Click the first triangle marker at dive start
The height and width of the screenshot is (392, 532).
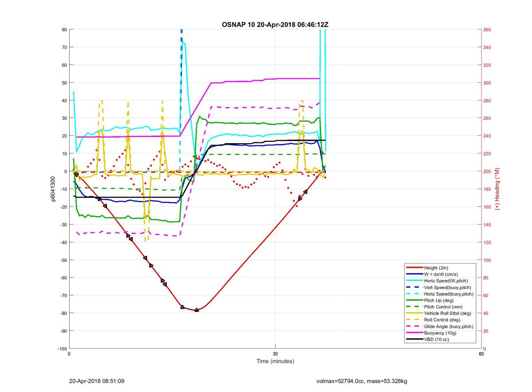click(x=77, y=175)
